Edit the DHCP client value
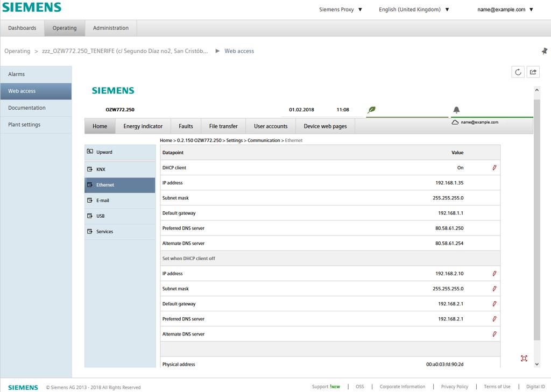This screenshot has width=551, height=392. [x=495, y=168]
